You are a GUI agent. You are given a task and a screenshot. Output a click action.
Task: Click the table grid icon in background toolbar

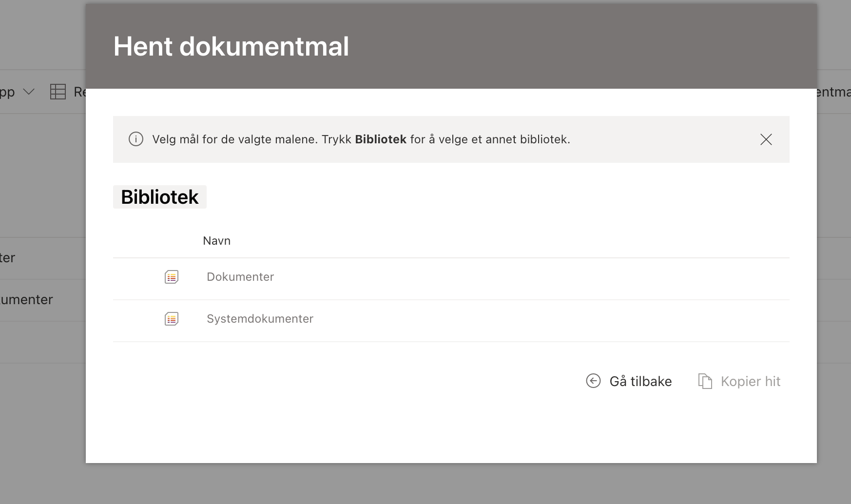58,92
